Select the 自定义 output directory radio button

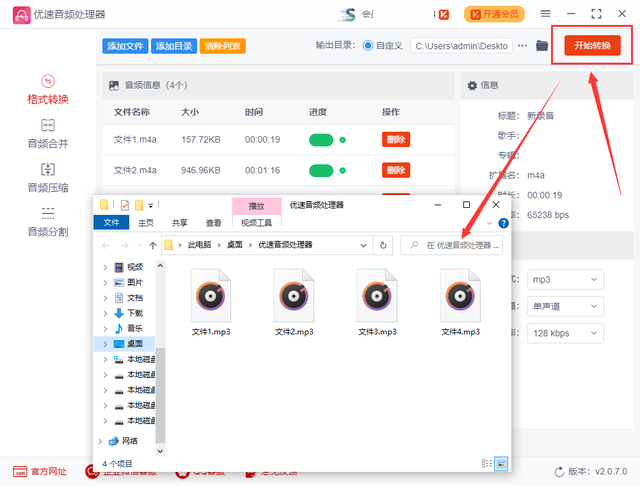368,45
